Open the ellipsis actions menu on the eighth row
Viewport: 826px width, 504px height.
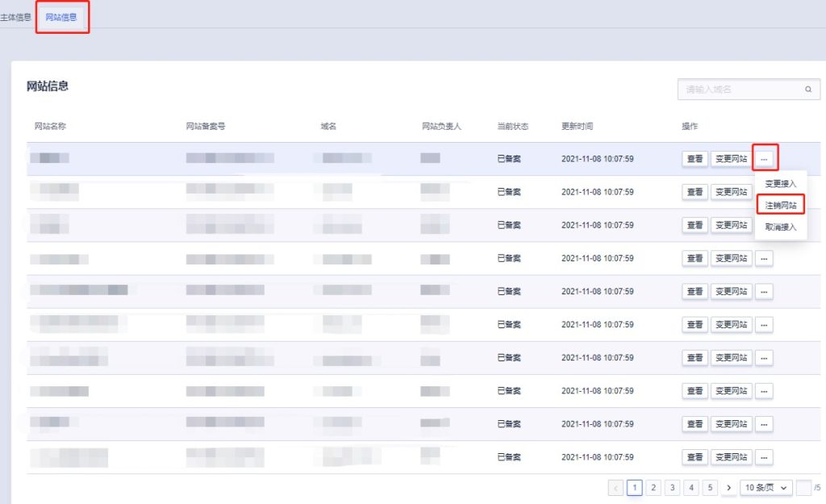pyautogui.click(x=763, y=390)
